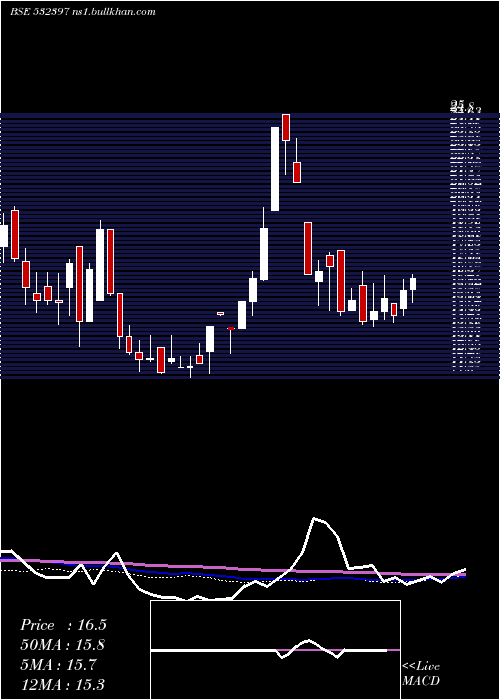The image size is (500, 700).
Task: Click the '5MA : 15.7' label
Action: [58, 665]
